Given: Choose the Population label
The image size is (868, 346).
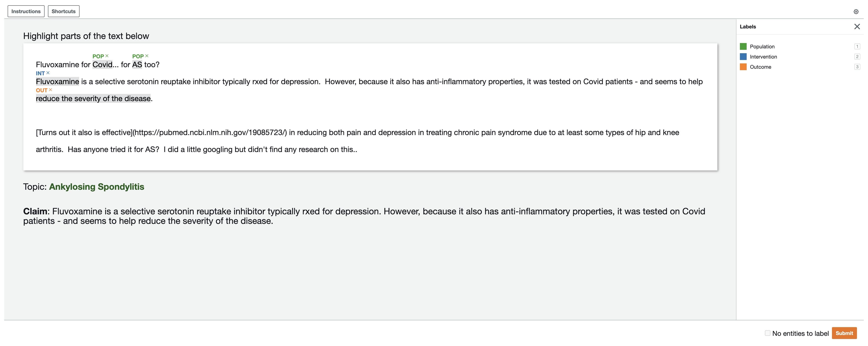Looking at the screenshot, I should 762,46.
